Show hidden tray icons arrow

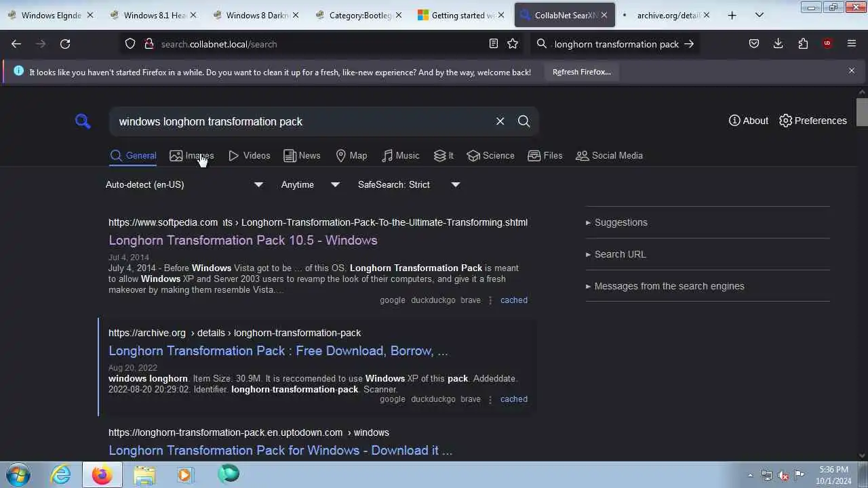[750, 475]
